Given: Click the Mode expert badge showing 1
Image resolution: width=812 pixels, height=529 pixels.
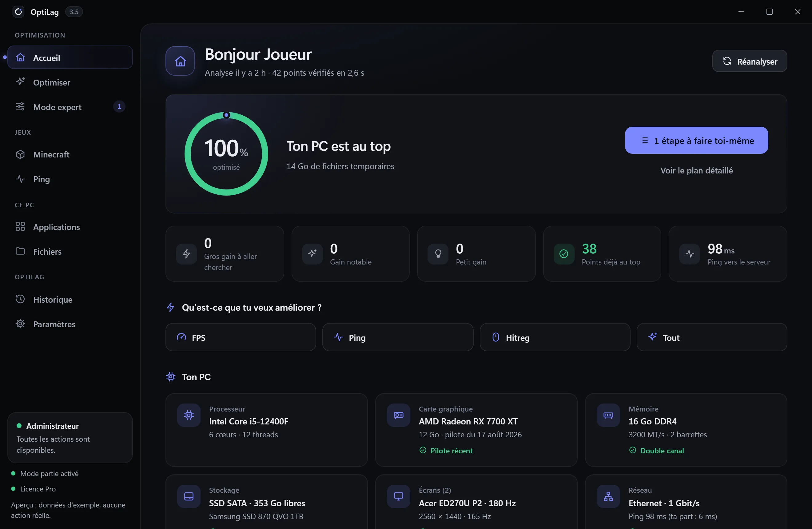Looking at the screenshot, I should click(119, 106).
